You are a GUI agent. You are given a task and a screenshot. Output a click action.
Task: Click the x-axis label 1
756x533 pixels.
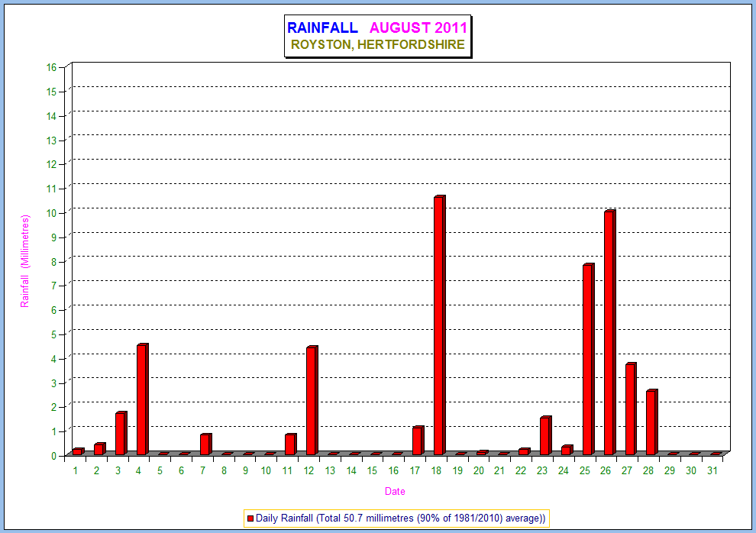click(x=76, y=471)
